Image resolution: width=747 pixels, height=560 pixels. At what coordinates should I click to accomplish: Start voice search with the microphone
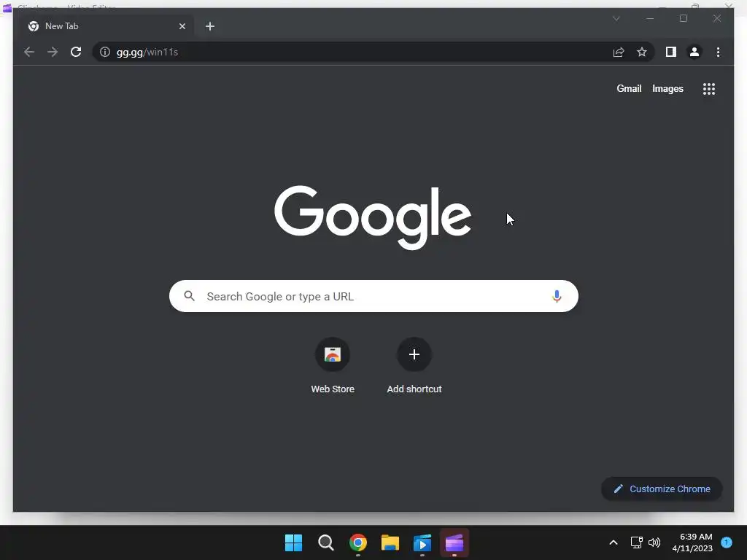pyautogui.click(x=557, y=296)
